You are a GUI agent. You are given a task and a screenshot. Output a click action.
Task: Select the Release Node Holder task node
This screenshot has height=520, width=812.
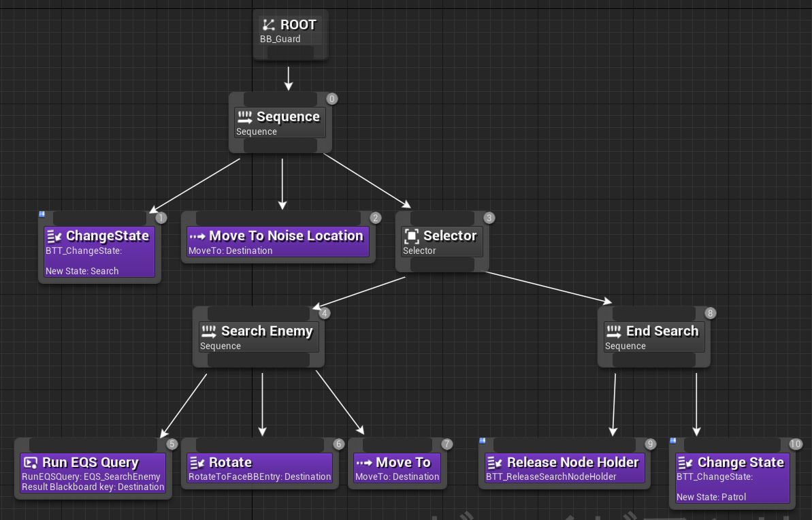coord(565,468)
